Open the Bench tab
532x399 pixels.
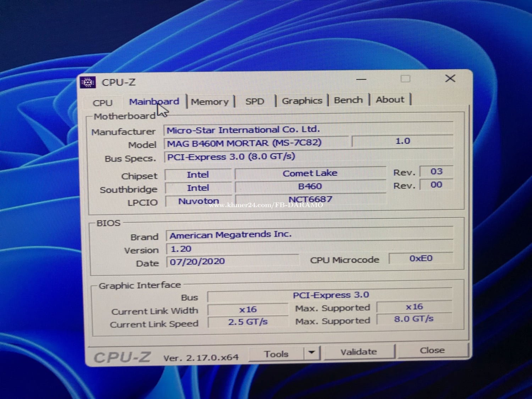tap(348, 100)
